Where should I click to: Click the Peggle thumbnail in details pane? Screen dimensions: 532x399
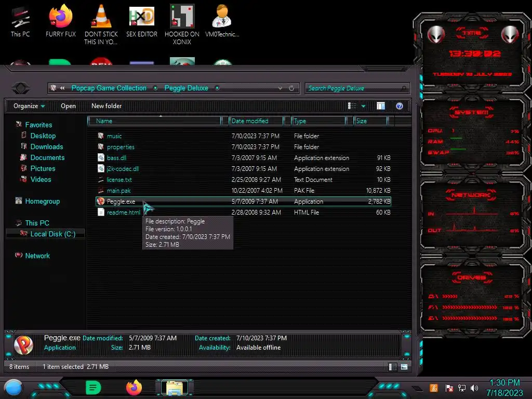[23, 345]
